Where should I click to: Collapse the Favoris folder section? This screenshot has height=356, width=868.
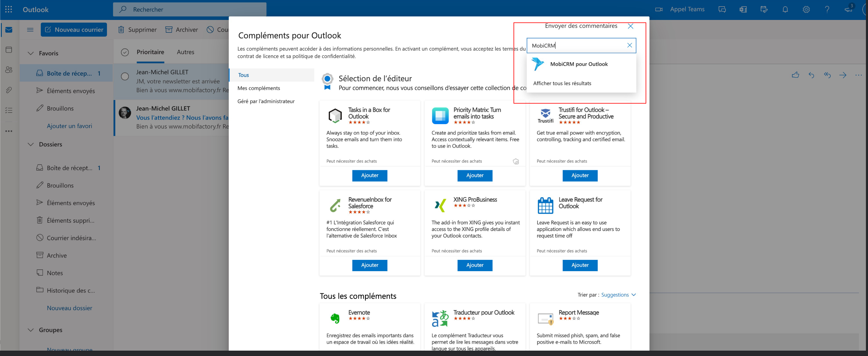point(31,53)
